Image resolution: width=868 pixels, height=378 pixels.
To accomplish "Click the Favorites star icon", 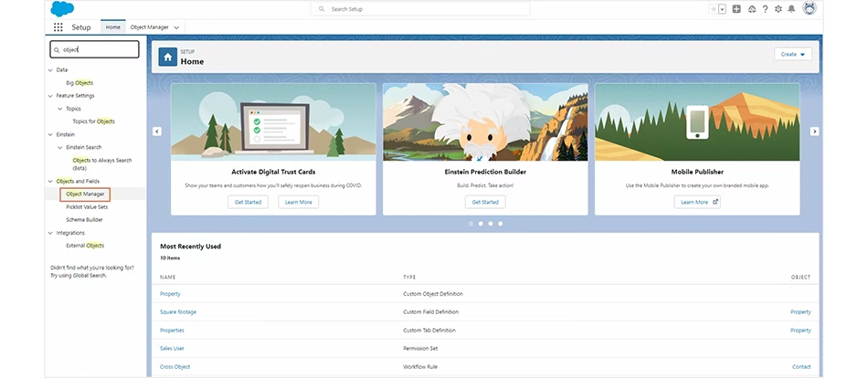I will coord(713,9).
